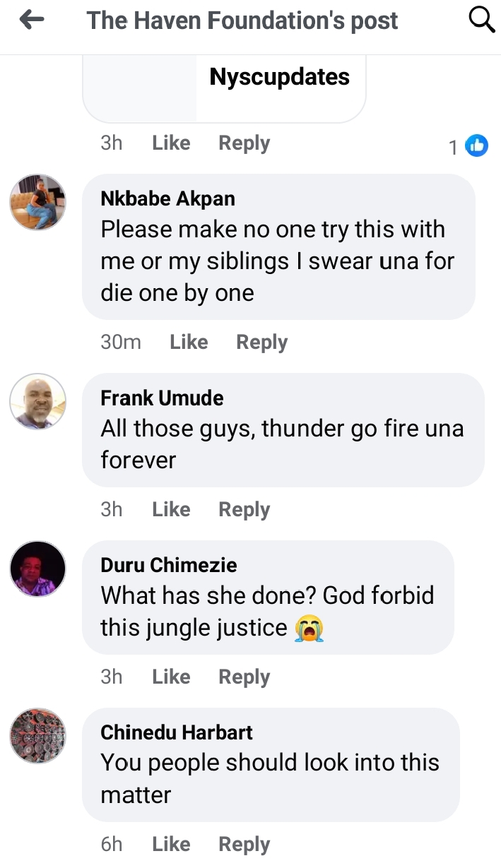
Task: Like Nkbabe Akpan's comment
Action: [189, 343]
